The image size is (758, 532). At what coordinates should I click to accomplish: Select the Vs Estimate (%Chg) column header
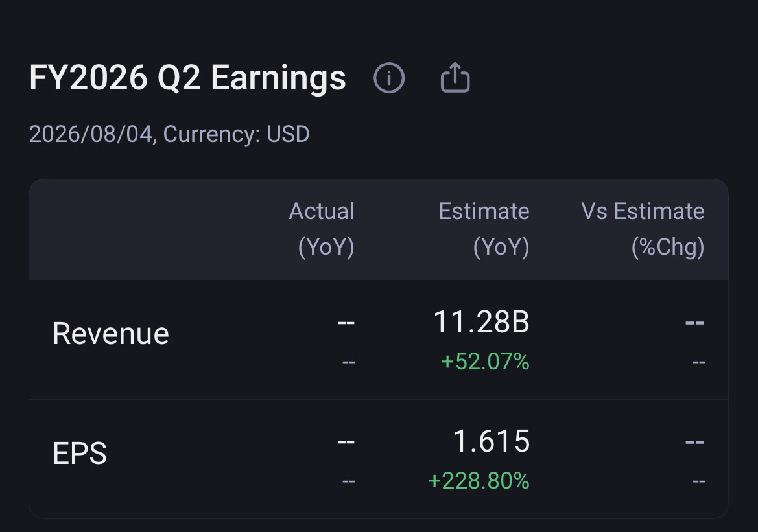coord(643,229)
